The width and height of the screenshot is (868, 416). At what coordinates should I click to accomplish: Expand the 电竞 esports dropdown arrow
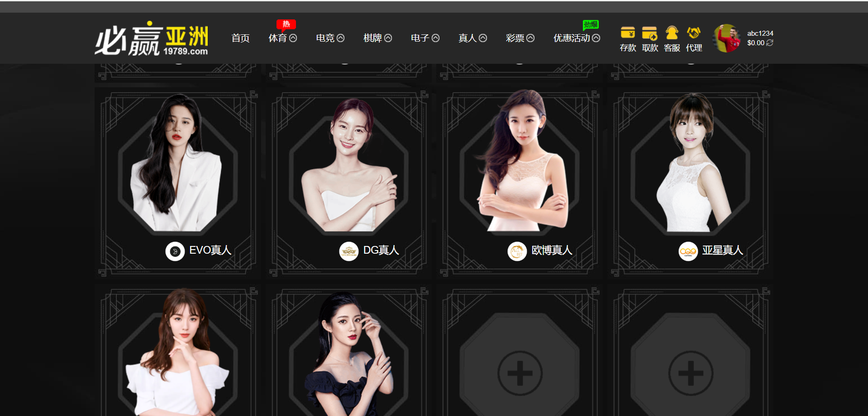click(x=341, y=38)
